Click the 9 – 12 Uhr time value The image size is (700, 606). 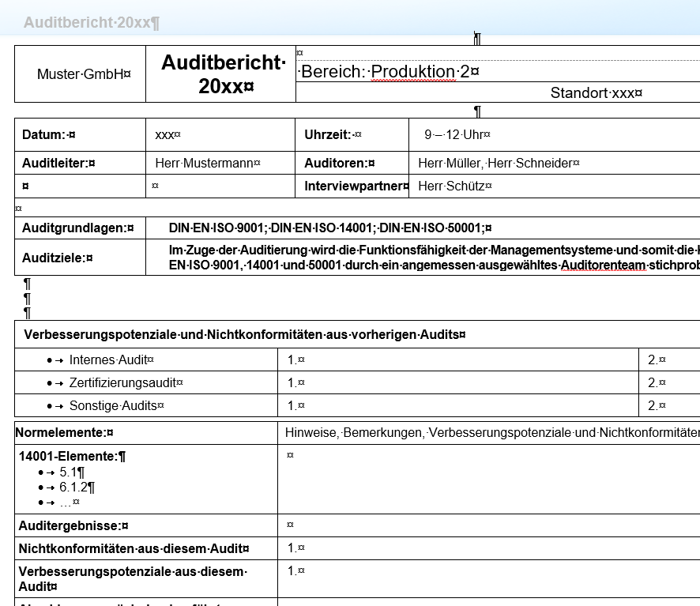457,135
